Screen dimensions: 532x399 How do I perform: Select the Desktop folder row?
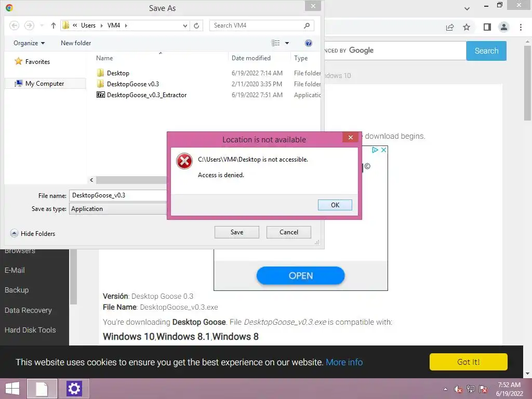point(208,73)
